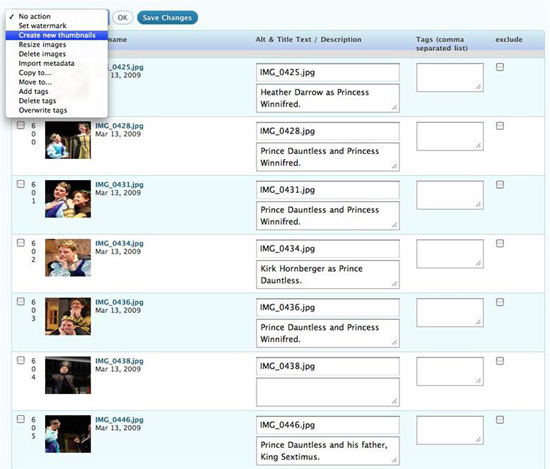
Task: Tick the select checkbox for image 601
Action: (21, 184)
